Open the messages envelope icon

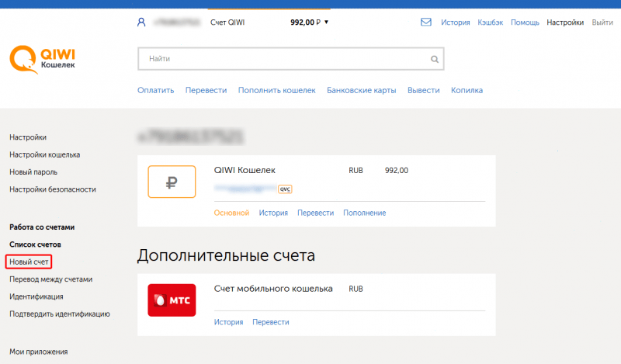pos(426,22)
